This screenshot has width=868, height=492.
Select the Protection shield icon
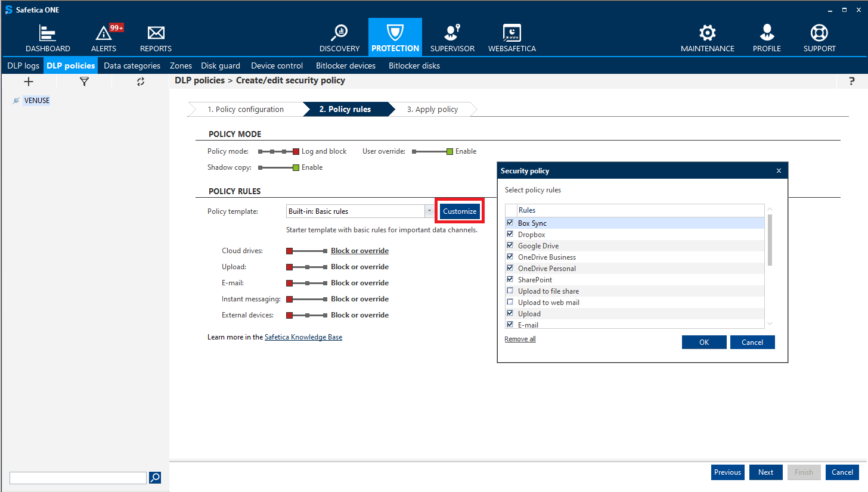click(395, 32)
